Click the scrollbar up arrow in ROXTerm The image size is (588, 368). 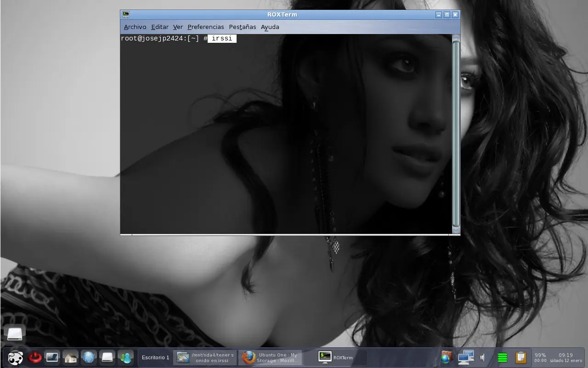[456, 37]
